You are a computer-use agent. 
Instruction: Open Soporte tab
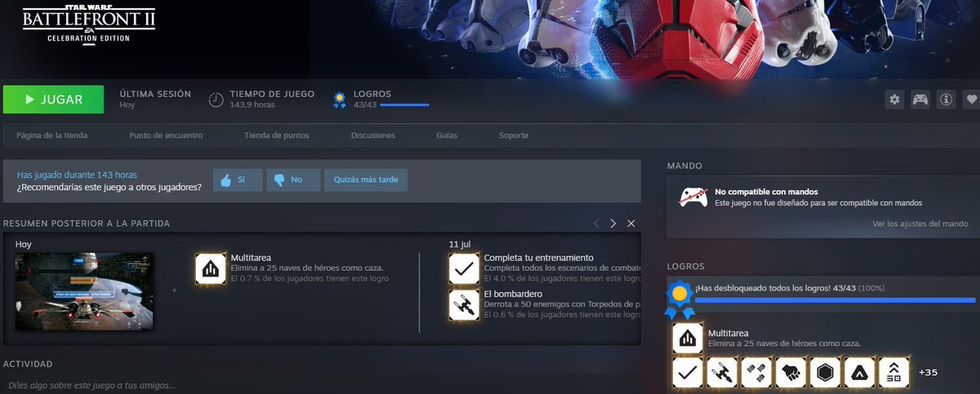pos(514,135)
